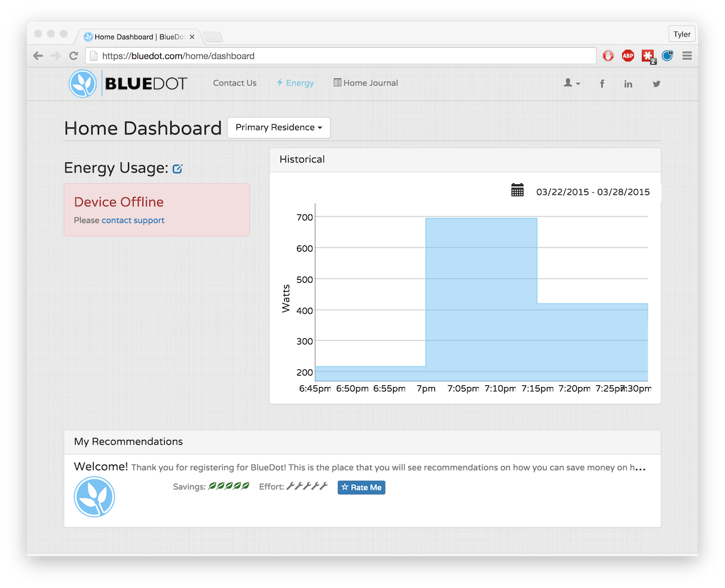Viewport: 725px width, 588px height.
Task: Go back with the browser back arrow
Action: coord(38,56)
